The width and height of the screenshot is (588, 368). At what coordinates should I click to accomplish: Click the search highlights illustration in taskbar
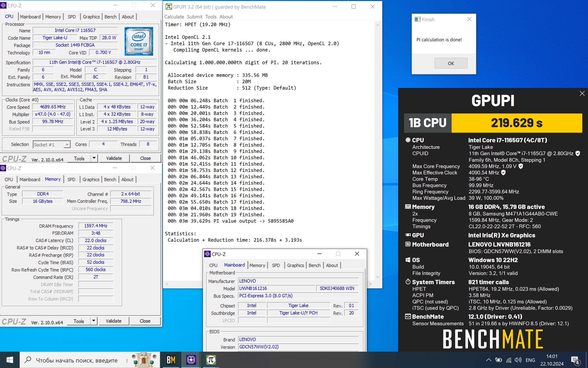click(x=144, y=360)
